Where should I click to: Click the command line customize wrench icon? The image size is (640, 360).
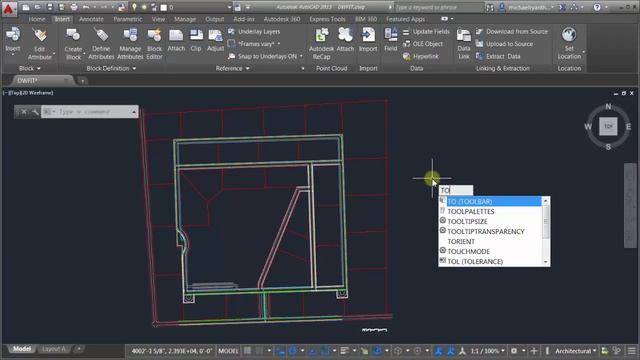pyautogui.click(x=35, y=111)
